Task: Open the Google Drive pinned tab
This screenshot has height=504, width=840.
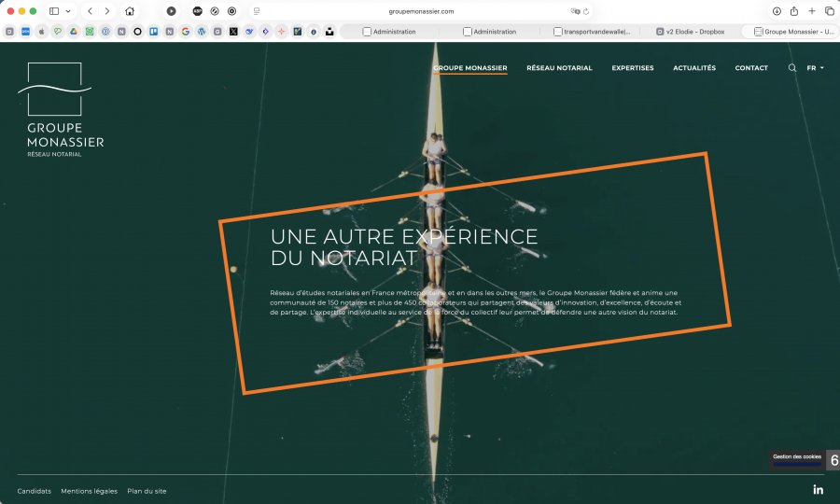Action: click(73, 31)
